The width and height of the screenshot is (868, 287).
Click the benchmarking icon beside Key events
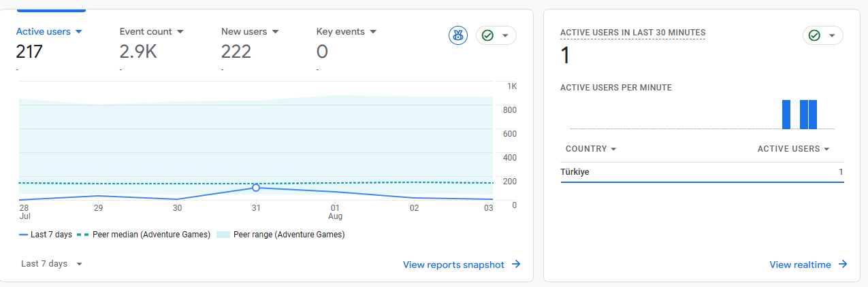click(458, 35)
